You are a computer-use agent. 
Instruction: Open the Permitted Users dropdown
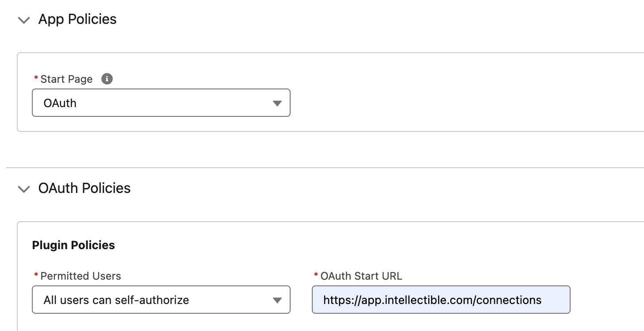[x=161, y=300]
